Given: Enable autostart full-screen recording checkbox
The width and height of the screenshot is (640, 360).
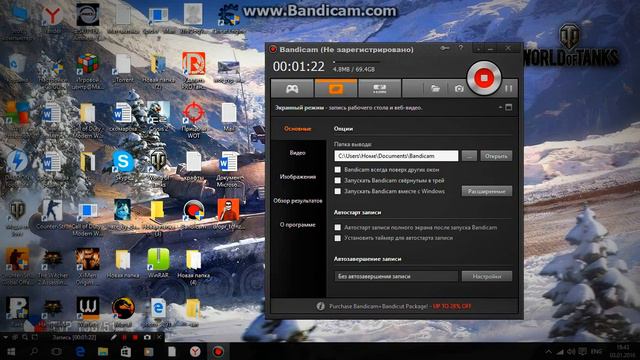Looking at the screenshot, I should coord(338,227).
